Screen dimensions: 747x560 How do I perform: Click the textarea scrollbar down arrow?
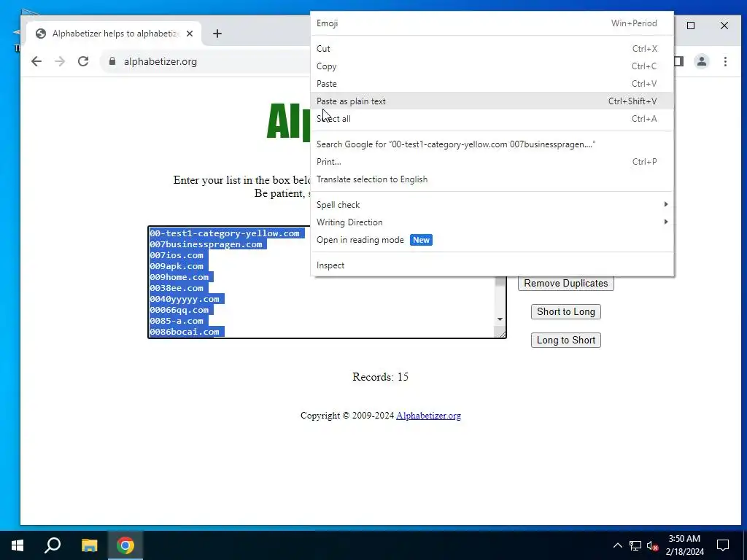tap(500, 319)
